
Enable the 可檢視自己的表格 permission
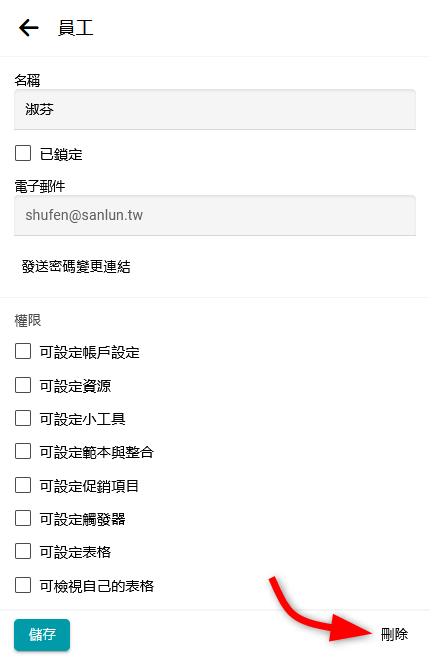23,585
